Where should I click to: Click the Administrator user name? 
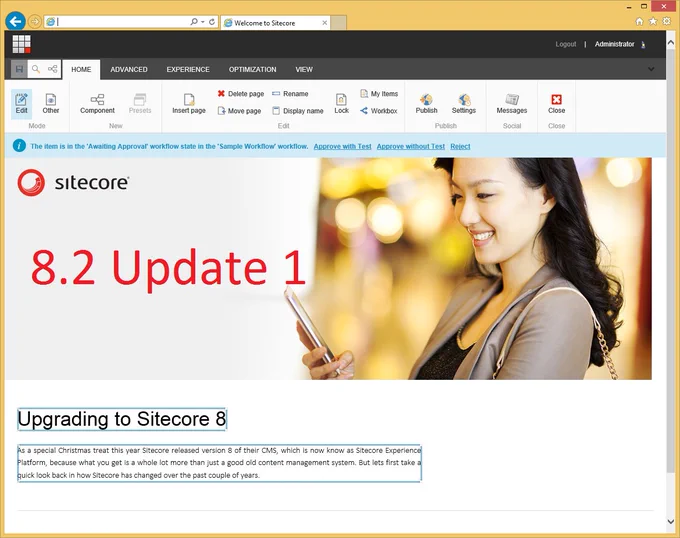click(615, 44)
